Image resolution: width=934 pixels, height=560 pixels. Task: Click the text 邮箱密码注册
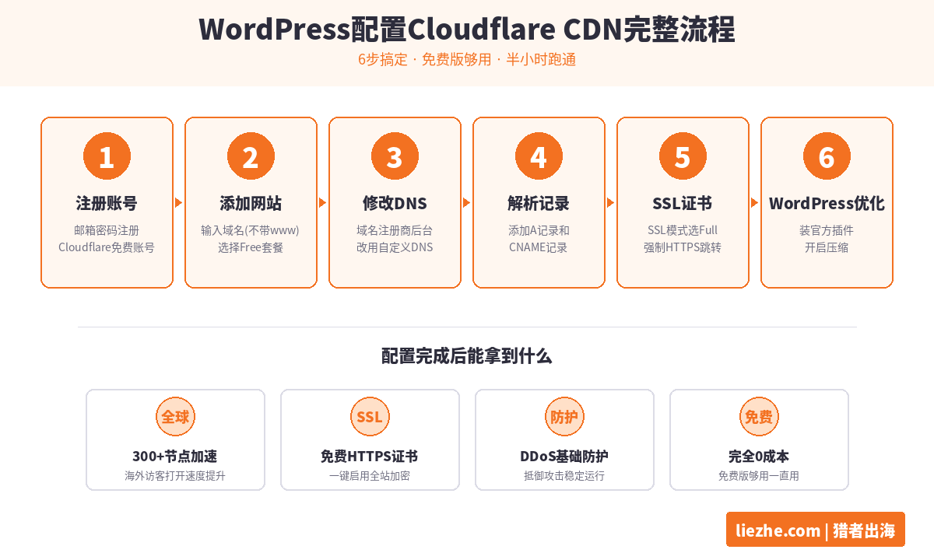tap(107, 230)
